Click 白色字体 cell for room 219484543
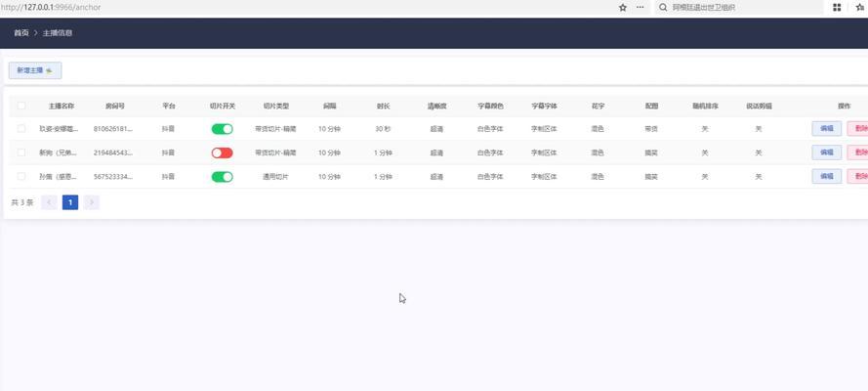The width and height of the screenshot is (868, 391). click(x=490, y=152)
